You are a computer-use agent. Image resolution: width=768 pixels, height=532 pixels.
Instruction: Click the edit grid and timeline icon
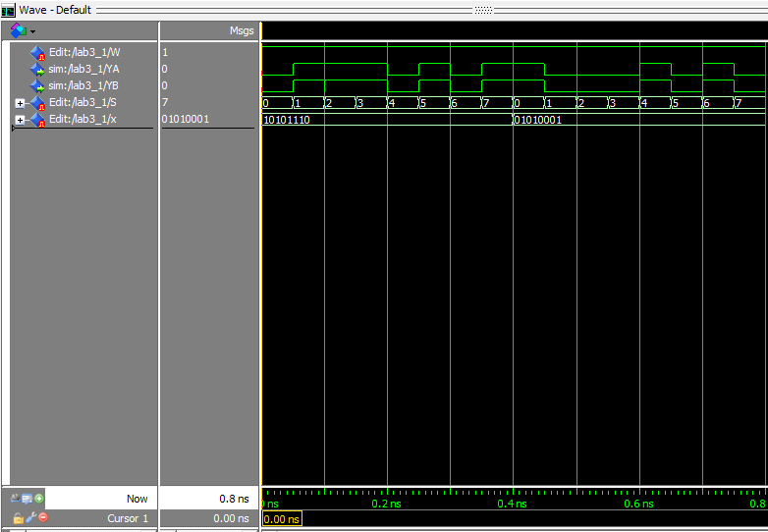pyautogui.click(x=27, y=499)
